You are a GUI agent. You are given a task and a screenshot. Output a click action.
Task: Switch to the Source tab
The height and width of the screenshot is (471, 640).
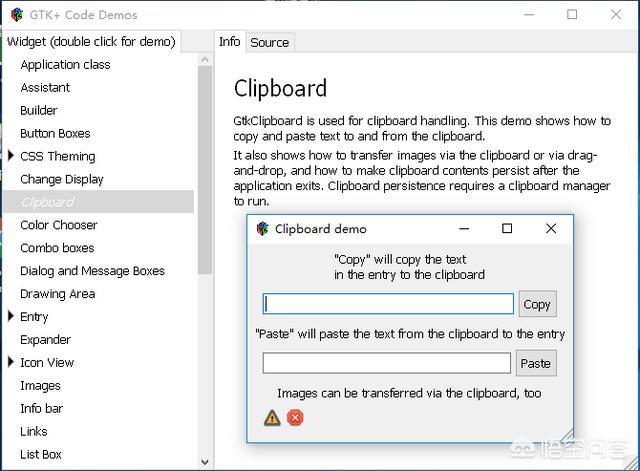click(x=270, y=42)
